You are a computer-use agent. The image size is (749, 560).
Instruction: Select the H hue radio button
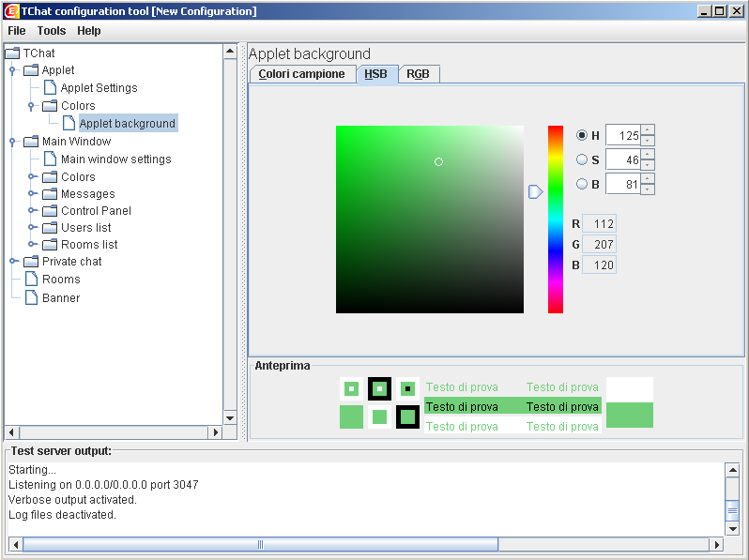(581, 135)
